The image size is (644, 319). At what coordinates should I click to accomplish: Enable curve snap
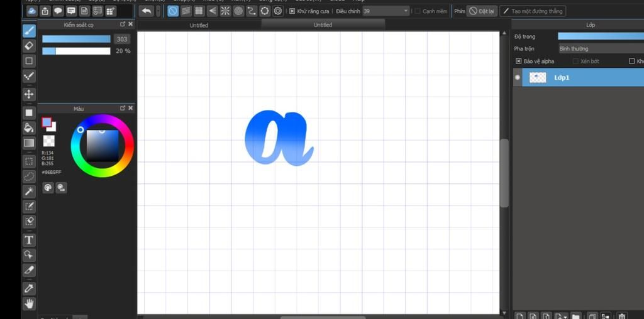click(252, 11)
